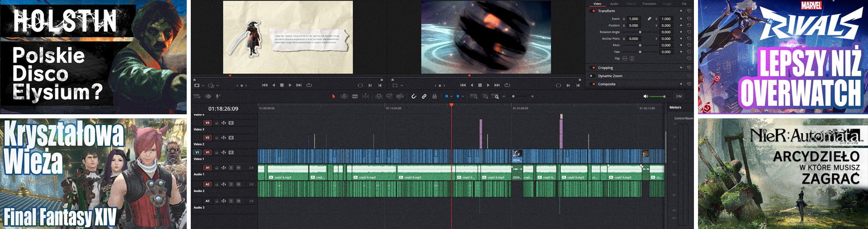Image resolution: width=868 pixels, height=229 pixels.
Task: Click Detail Zoom icon
Action: pyautogui.click(x=485, y=96)
